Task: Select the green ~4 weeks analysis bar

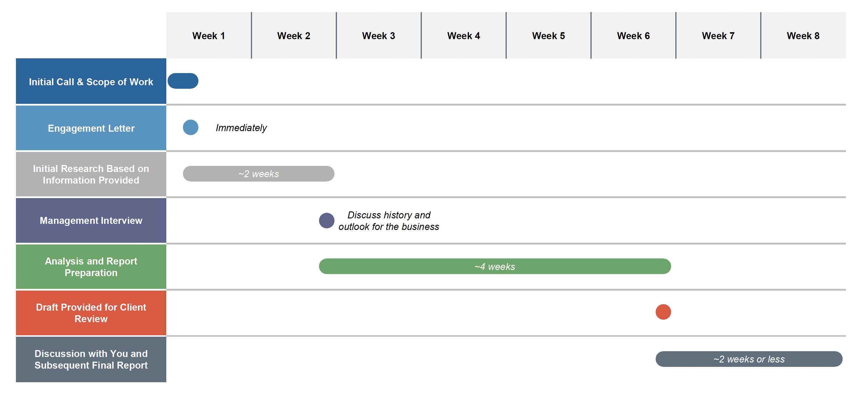Action: [x=495, y=267]
